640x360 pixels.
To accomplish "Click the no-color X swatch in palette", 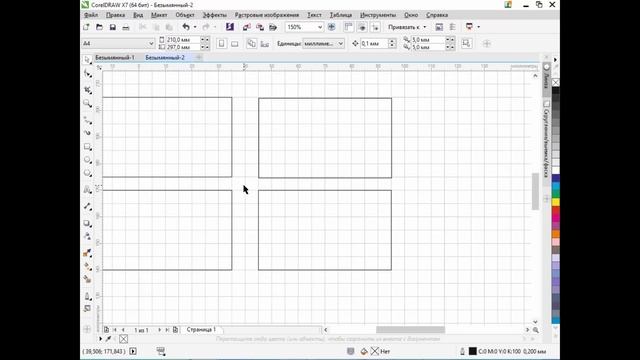I will [x=556, y=83].
